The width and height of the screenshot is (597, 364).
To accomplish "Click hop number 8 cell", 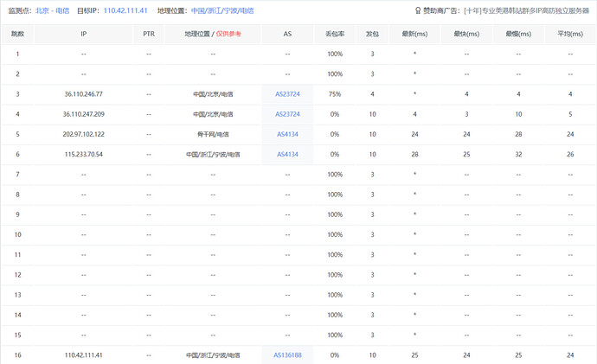I will [17, 195].
